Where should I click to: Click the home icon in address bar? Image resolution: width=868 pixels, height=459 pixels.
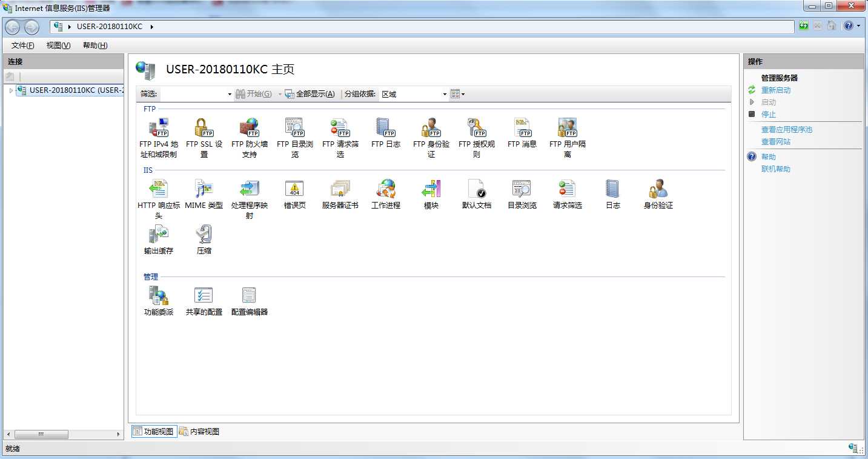coord(832,26)
